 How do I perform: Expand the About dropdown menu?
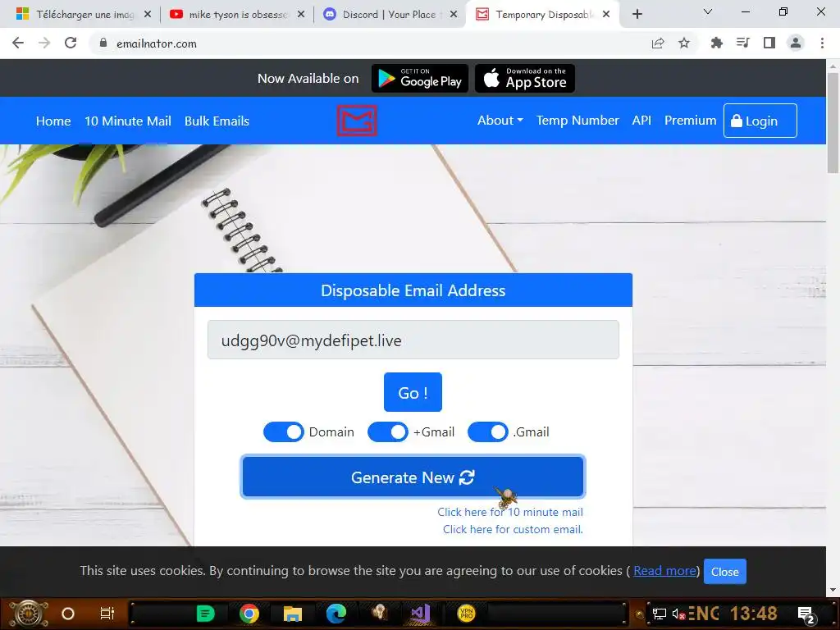pos(500,121)
